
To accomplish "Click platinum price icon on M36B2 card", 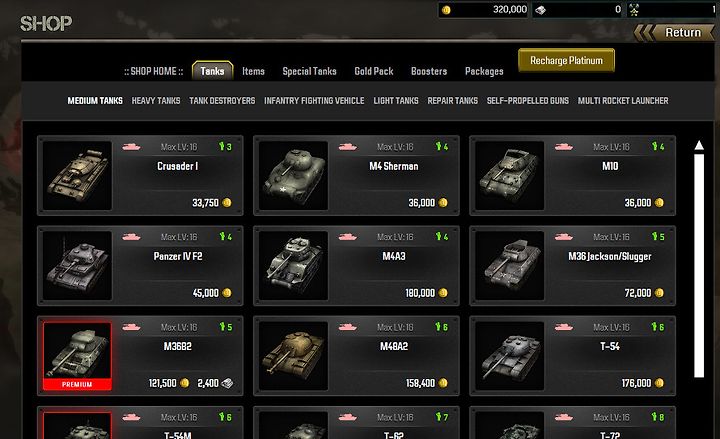I will pos(227,383).
